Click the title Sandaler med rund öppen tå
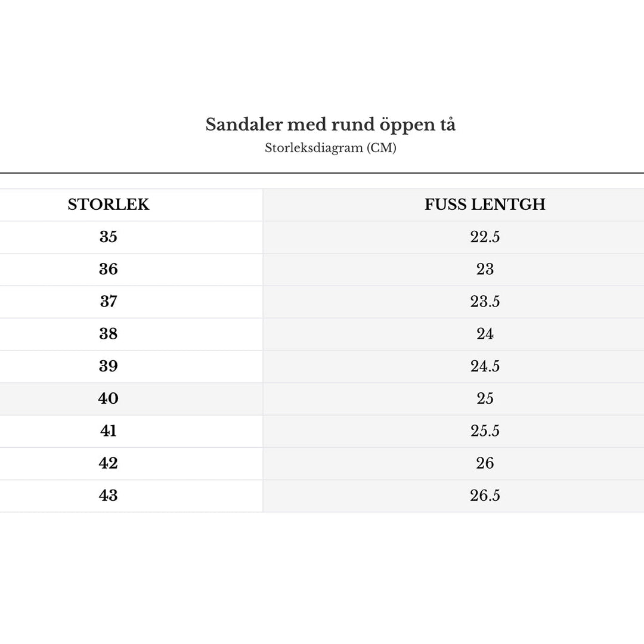 [x=330, y=125]
